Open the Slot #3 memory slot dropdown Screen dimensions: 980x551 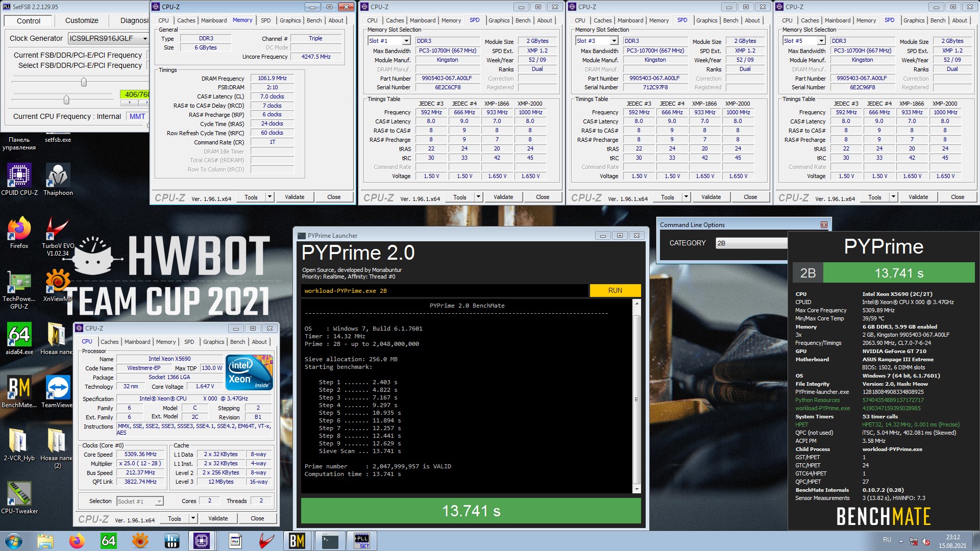tap(615, 41)
